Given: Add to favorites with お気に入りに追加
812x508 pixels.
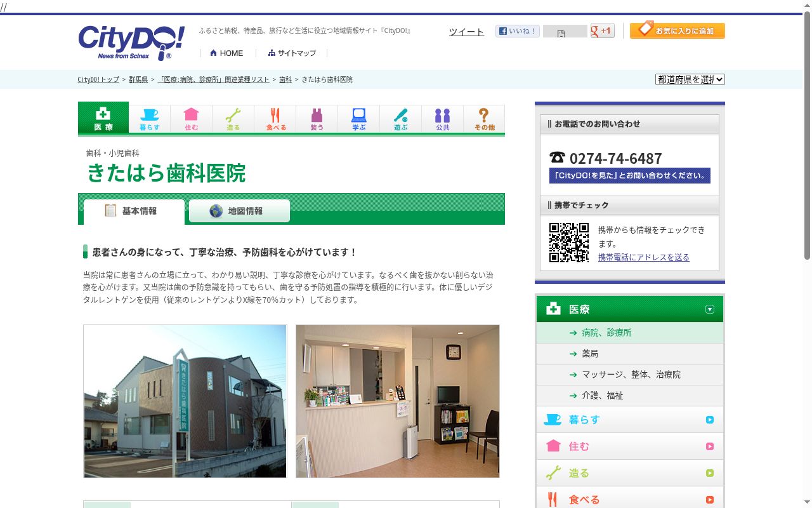Looking at the screenshot, I should pos(678,30).
